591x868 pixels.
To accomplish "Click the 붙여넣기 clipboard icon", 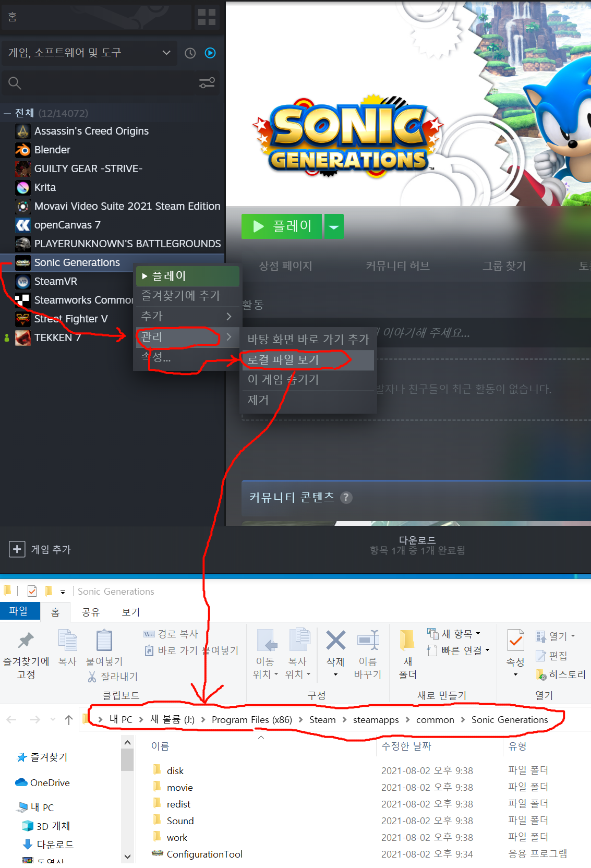I will click(104, 640).
